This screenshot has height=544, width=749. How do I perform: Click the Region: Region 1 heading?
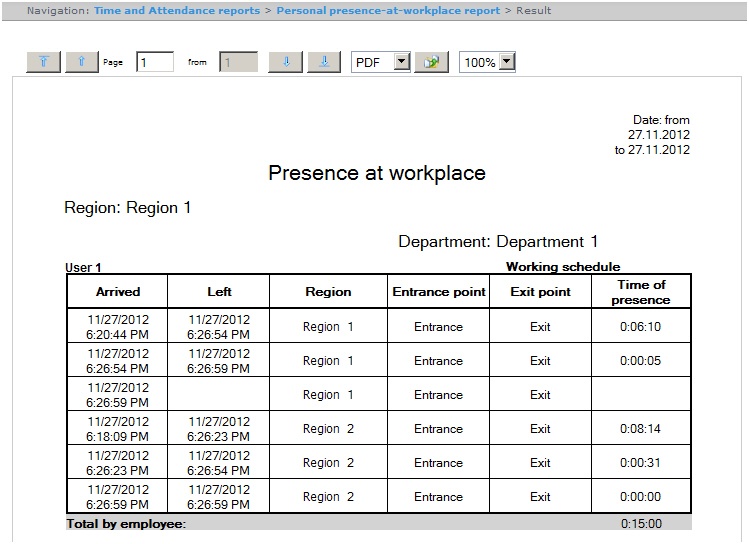(128, 208)
